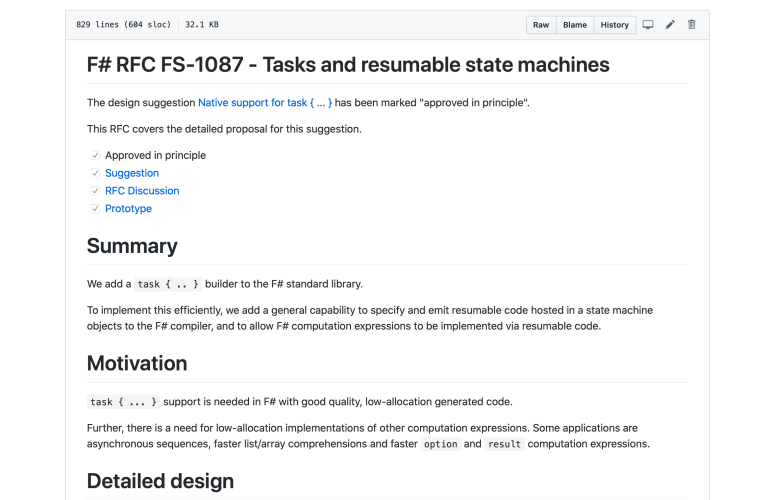Screen dimensions: 770x500
Task: Open the RFC Discussion link
Action: [x=142, y=191]
